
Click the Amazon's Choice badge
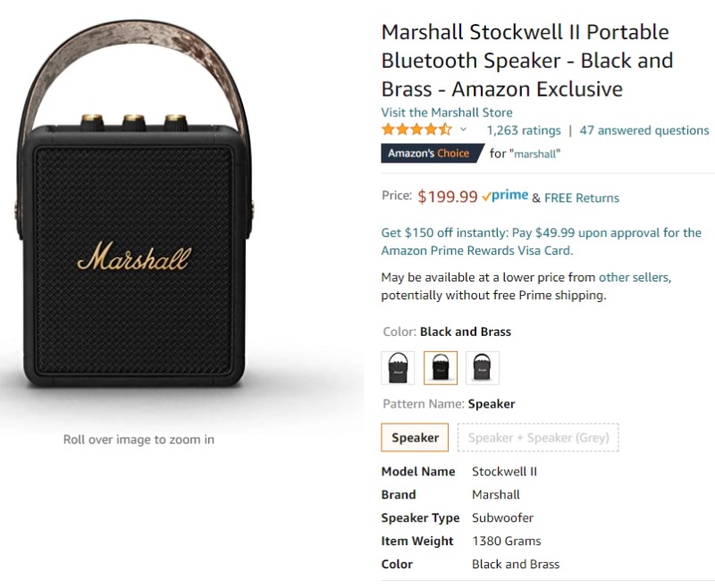point(432,153)
